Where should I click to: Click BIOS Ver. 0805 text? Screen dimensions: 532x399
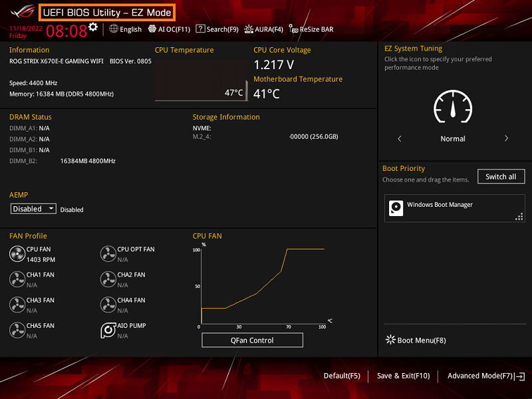[130, 61]
